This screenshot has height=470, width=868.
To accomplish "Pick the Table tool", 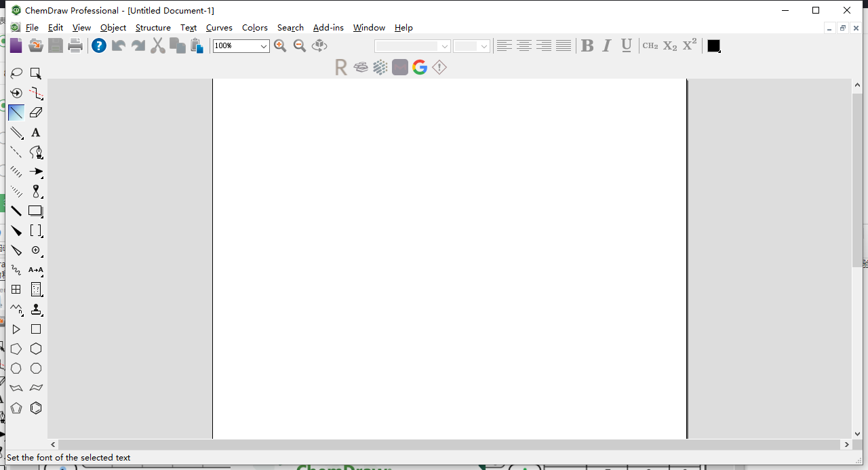I will [x=16, y=290].
